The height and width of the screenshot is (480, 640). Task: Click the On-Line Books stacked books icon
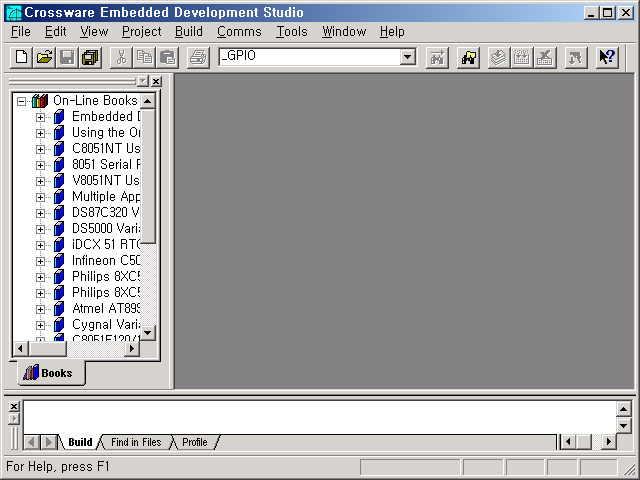click(40, 100)
